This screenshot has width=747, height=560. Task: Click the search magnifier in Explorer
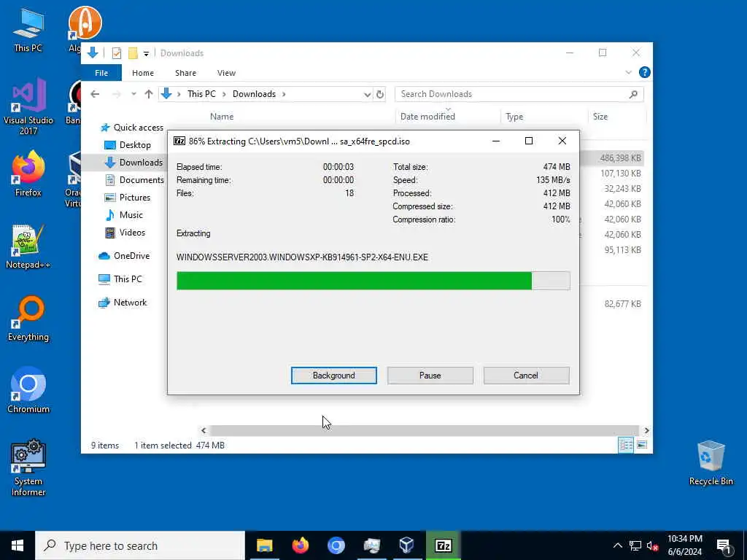click(x=633, y=94)
